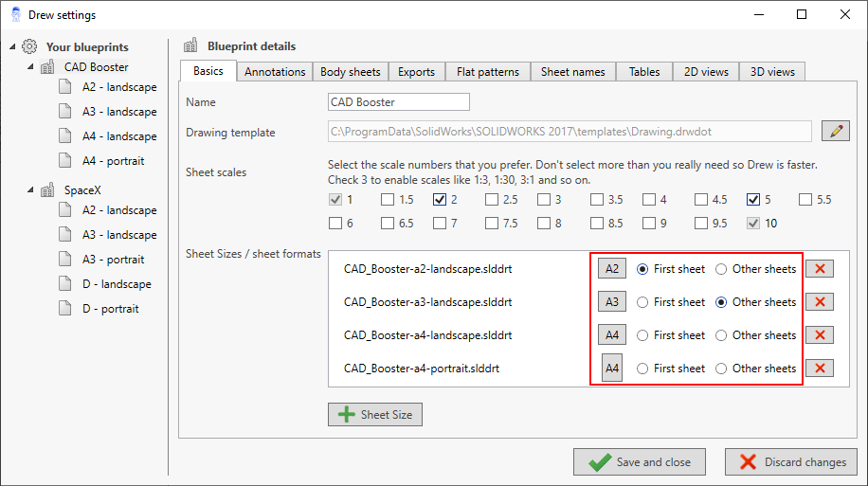The width and height of the screenshot is (868, 486).
Task: Collapse the Your blueprints root node
Action: (10, 46)
